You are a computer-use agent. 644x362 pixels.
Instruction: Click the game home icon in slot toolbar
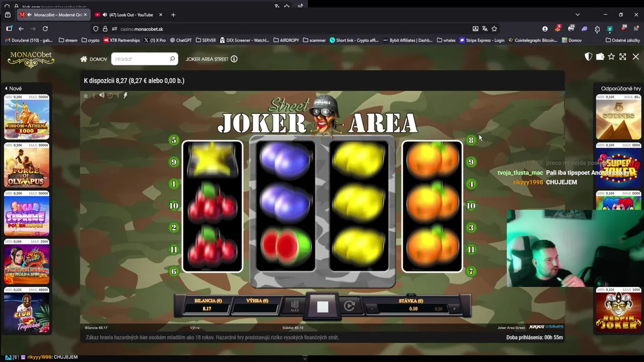(86, 96)
